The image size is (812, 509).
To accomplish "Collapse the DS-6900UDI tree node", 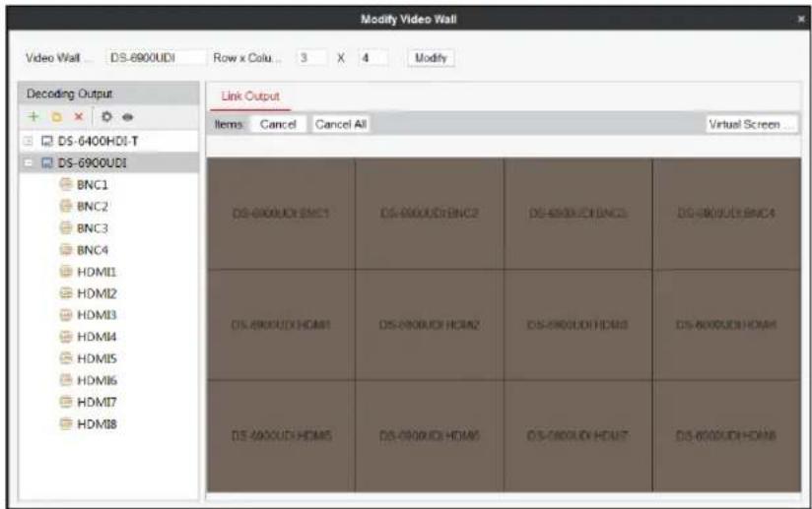I will (29, 163).
